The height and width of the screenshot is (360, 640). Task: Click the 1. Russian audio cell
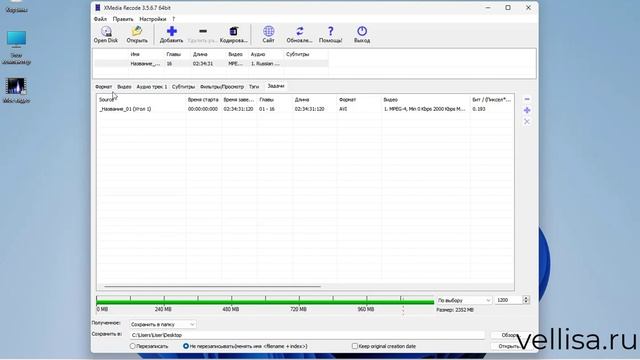[x=265, y=64]
